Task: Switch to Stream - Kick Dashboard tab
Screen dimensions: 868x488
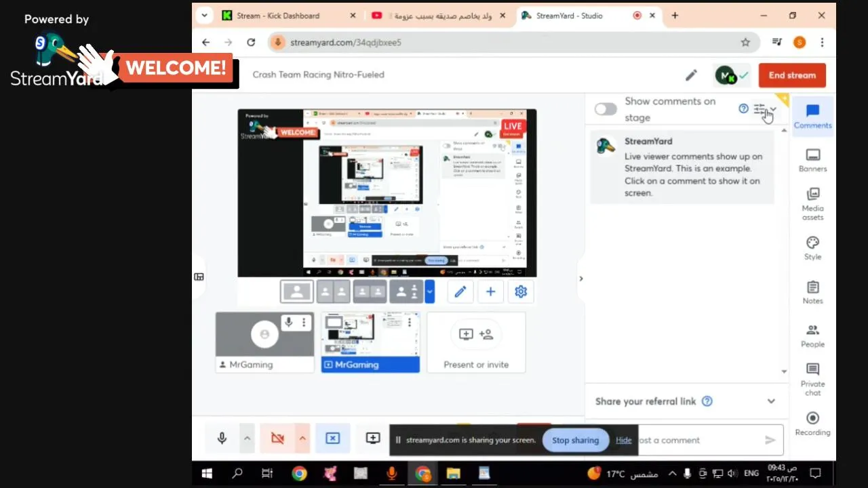Action: (288, 16)
